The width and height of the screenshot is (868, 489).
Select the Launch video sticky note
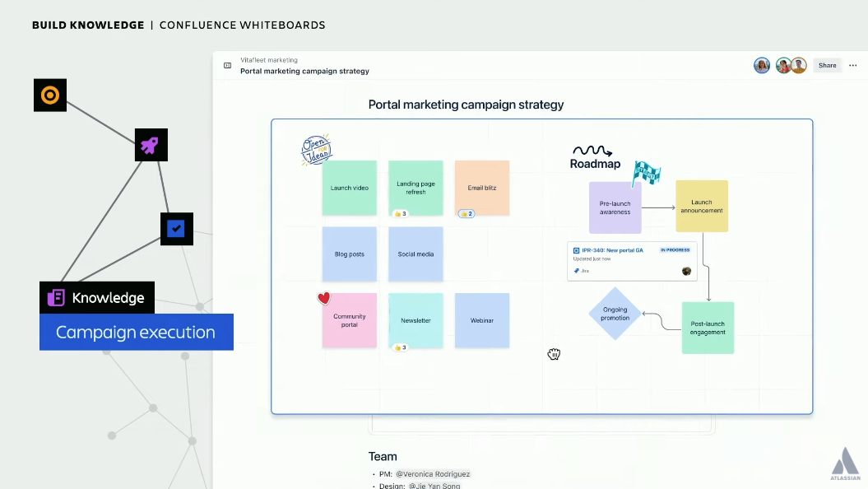point(350,188)
